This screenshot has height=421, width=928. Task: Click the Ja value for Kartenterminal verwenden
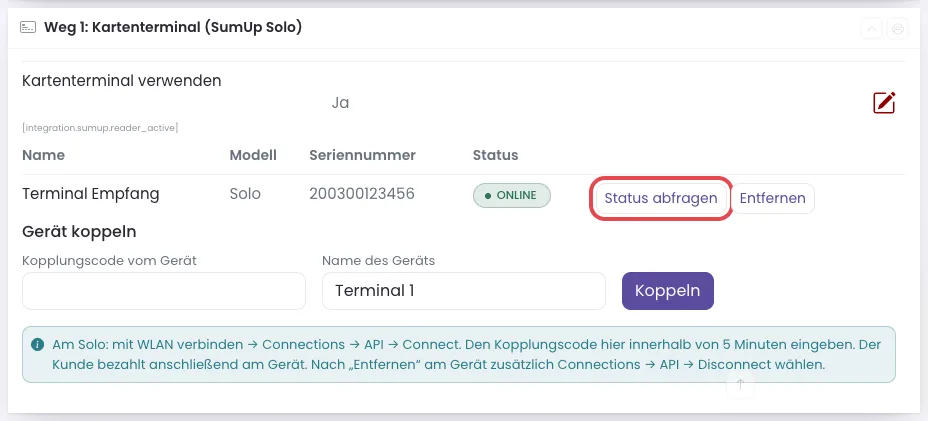click(x=340, y=103)
